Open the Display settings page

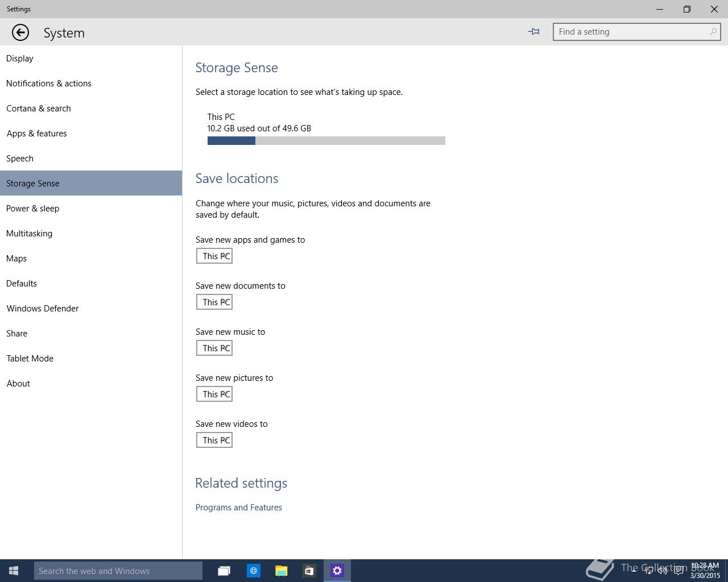pos(91,59)
